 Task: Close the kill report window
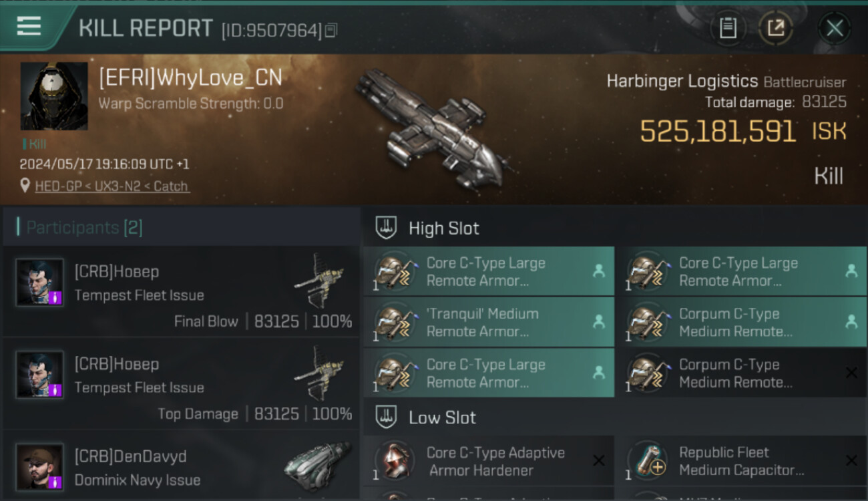(x=835, y=28)
